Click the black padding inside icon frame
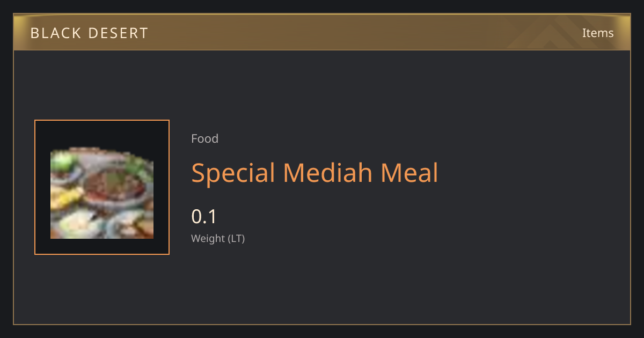 point(102,134)
